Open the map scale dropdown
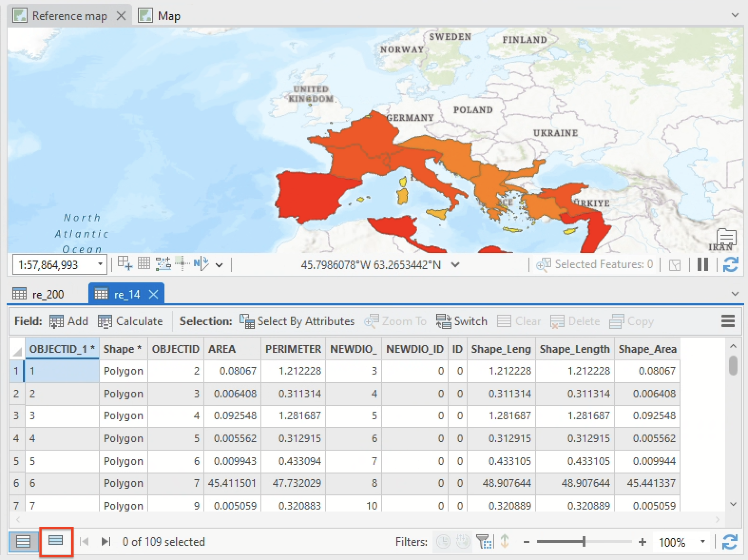 coord(100,264)
